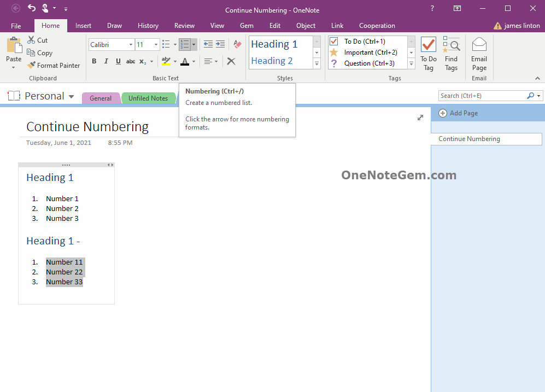Increase indent of selected list
Image resolution: width=545 pixels, height=392 pixels.
[x=220, y=44]
